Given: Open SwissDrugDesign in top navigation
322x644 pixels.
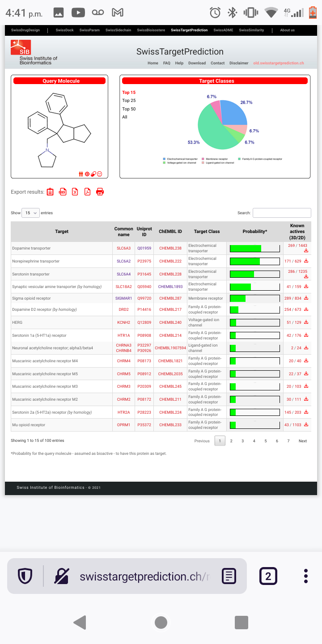Looking at the screenshot, I should coord(25,30).
